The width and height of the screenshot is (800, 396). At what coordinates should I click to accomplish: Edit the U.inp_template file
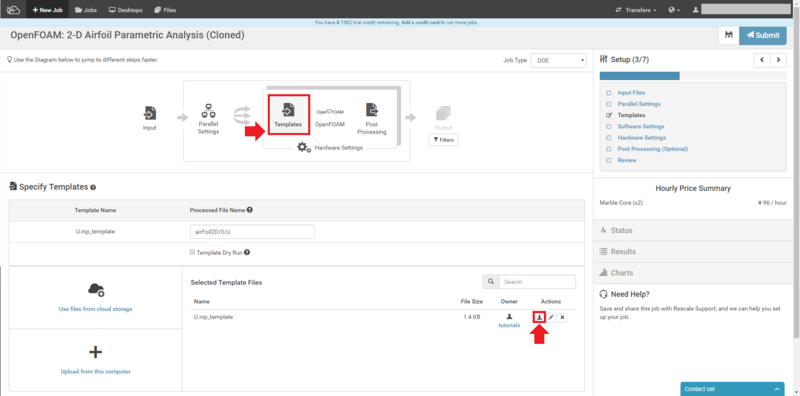pos(551,317)
